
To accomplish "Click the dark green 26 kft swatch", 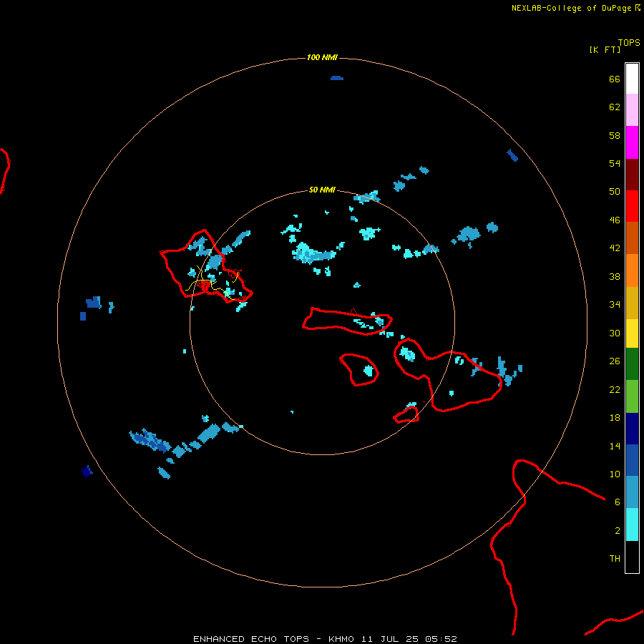I will click(632, 364).
